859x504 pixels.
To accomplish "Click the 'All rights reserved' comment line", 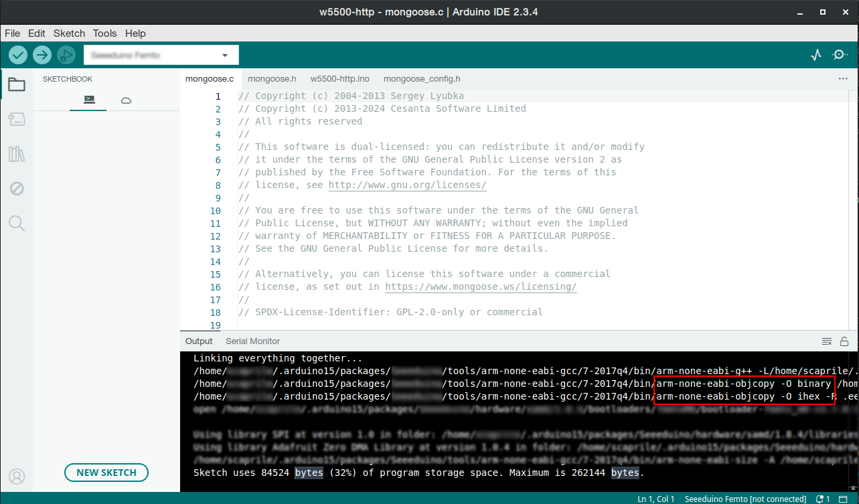I will (300, 121).
